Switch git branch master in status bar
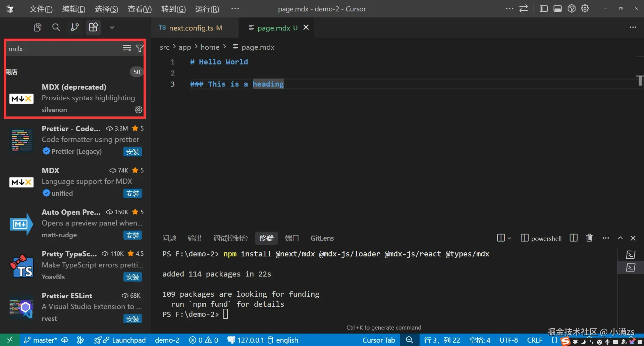This screenshot has height=346, width=644. point(40,340)
